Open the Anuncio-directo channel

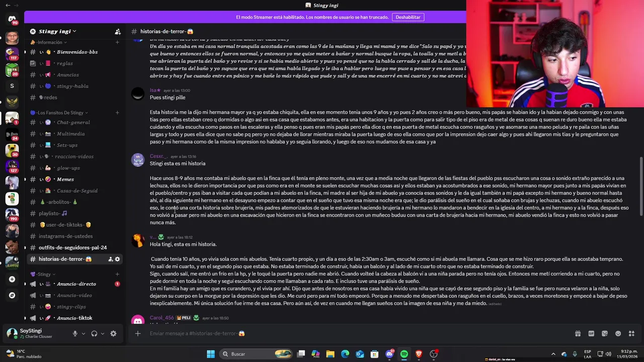click(74, 284)
